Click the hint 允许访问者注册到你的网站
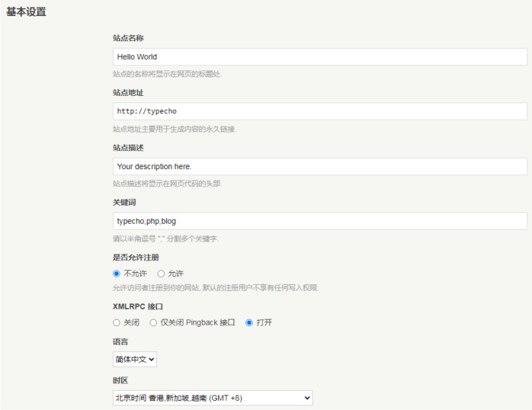The width and height of the screenshot is (532, 410). click(x=215, y=288)
